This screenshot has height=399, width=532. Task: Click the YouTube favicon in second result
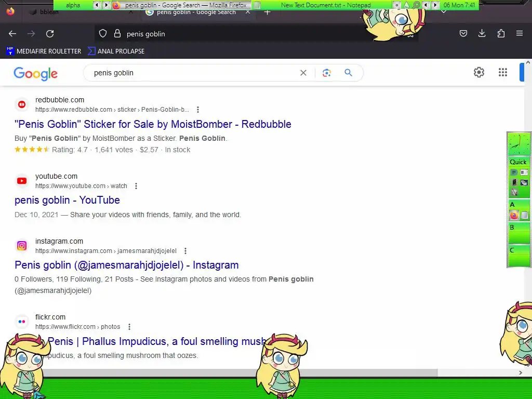(22, 181)
